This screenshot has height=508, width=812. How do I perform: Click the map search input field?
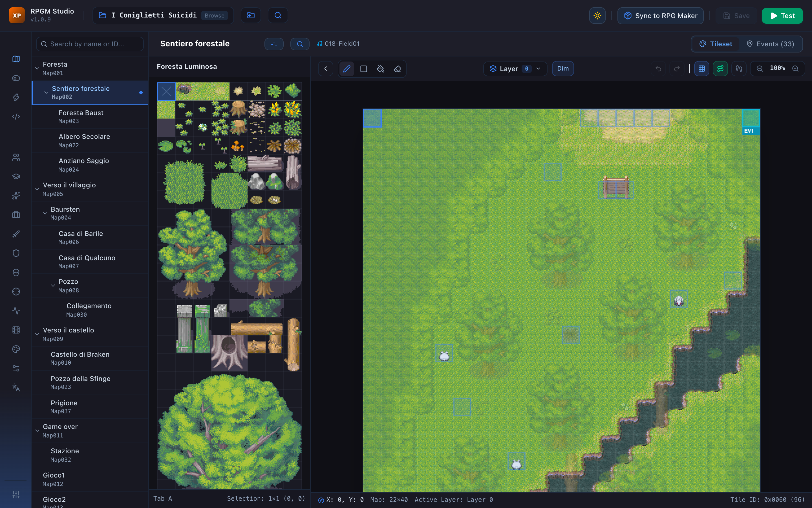click(90, 44)
